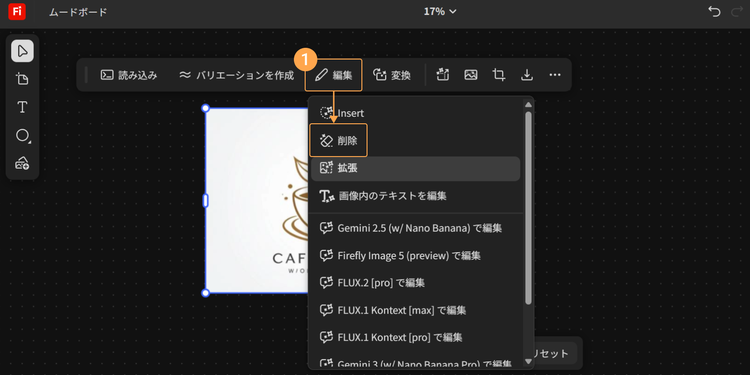This screenshot has width=750, height=375.
Task: Open the 編集 edit menu button
Action: pyautogui.click(x=334, y=75)
